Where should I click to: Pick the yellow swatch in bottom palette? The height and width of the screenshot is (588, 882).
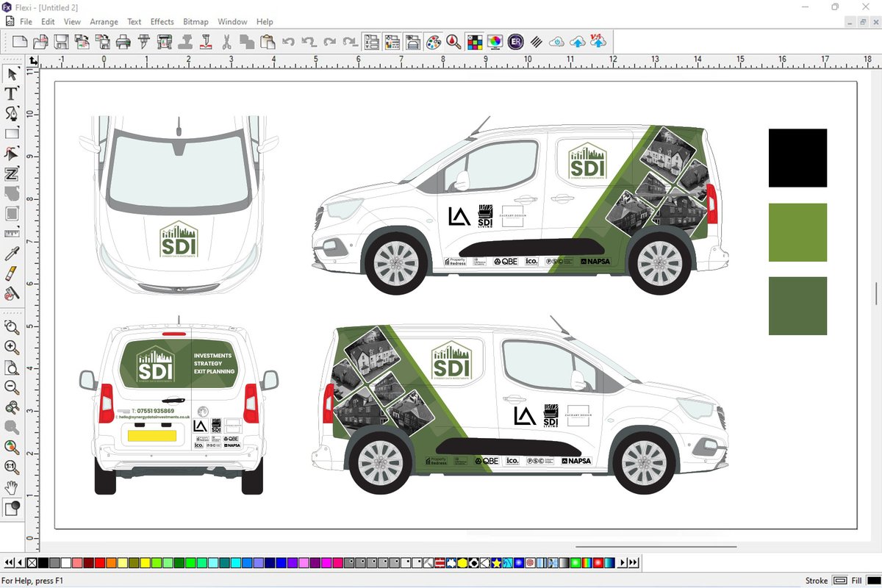point(145,563)
